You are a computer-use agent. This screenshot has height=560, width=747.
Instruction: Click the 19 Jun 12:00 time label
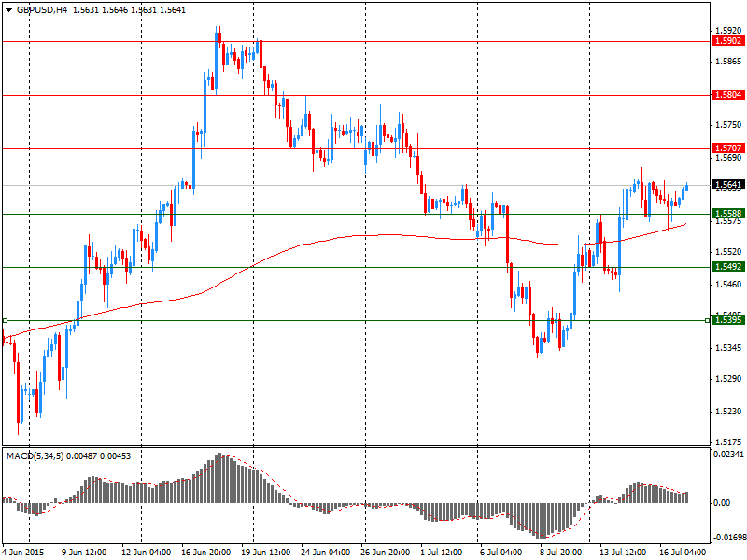tap(266, 552)
